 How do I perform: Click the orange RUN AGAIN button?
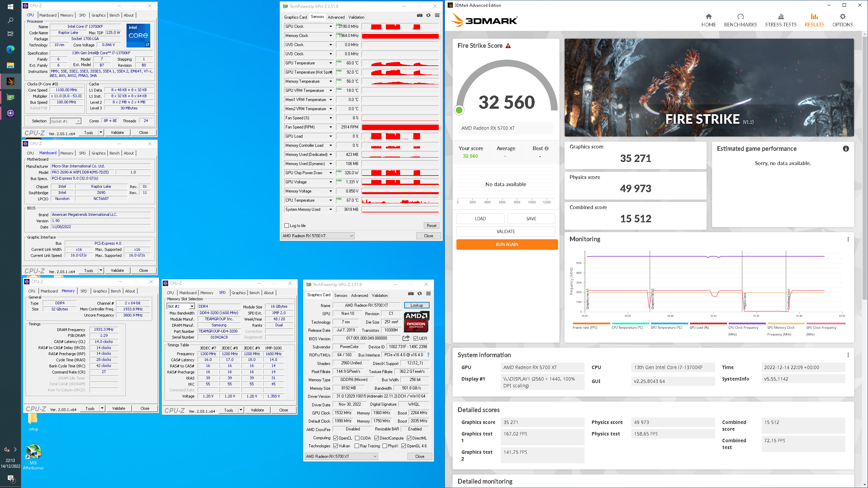pyautogui.click(x=507, y=244)
